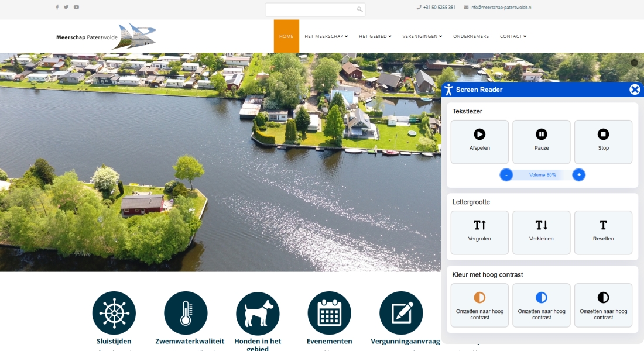The image size is (644, 351).
Task: Click inside the search input field
Action: [310, 9]
